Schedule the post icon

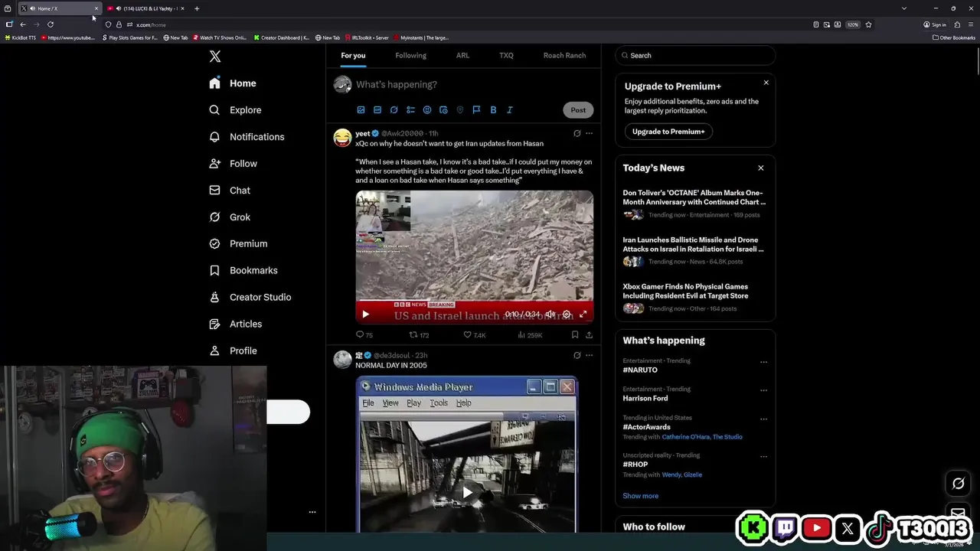(x=443, y=110)
